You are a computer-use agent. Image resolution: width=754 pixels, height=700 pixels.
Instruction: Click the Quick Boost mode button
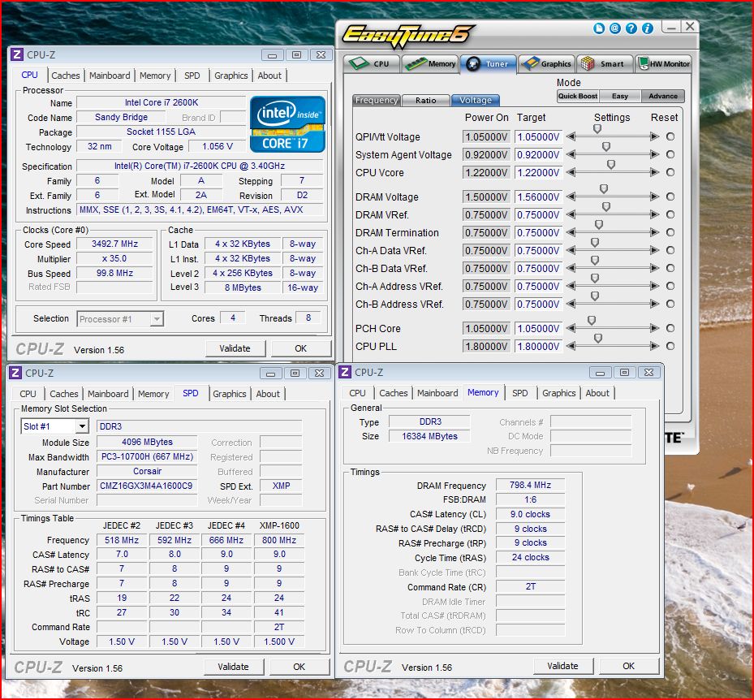tap(577, 96)
